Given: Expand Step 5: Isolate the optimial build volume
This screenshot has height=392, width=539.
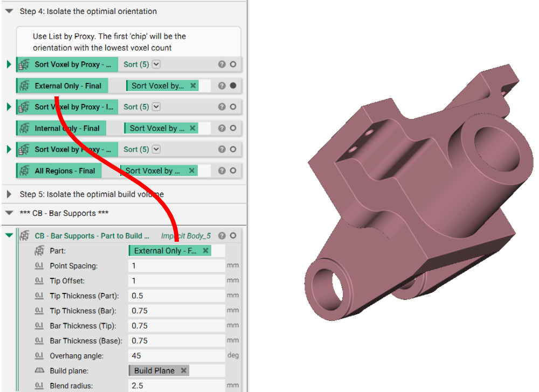Looking at the screenshot, I should (x=9, y=194).
